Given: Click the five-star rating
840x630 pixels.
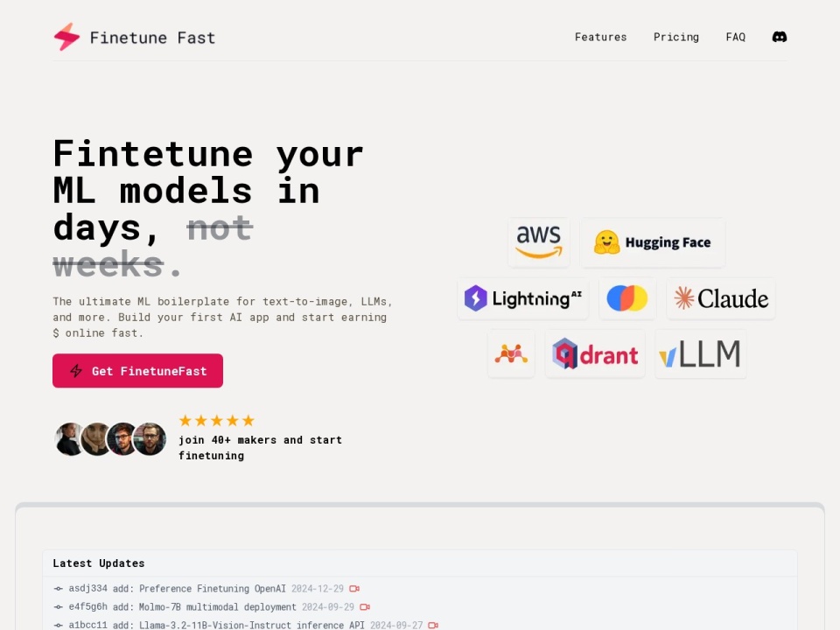Looking at the screenshot, I should click(216, 421).
